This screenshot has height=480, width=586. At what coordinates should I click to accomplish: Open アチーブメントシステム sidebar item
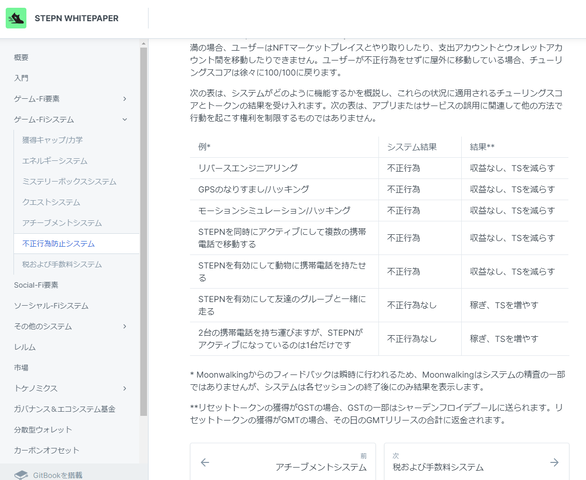coord(62,223)
